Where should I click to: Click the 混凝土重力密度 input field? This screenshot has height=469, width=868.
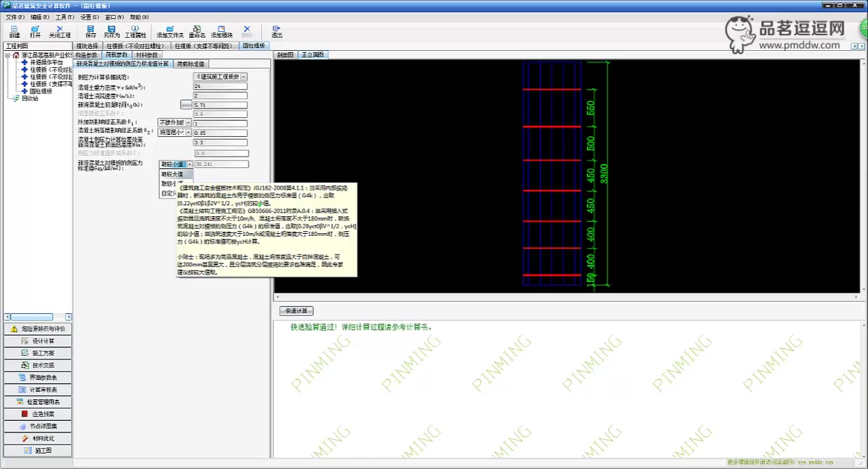[x=220, y=87]
